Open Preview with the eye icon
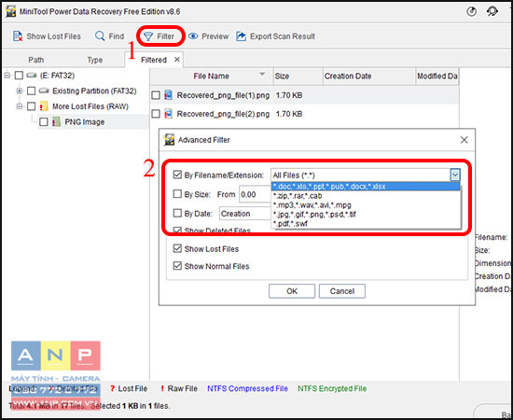This screenshot has height=420, width=513. (193, 36)
